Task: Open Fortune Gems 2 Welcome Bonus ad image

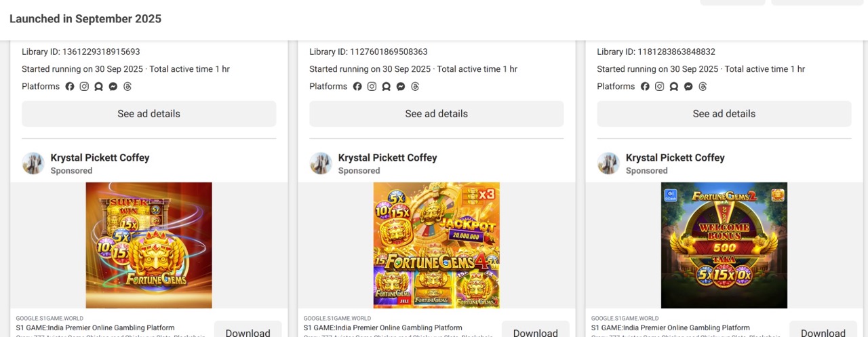Action: point(724,245)
